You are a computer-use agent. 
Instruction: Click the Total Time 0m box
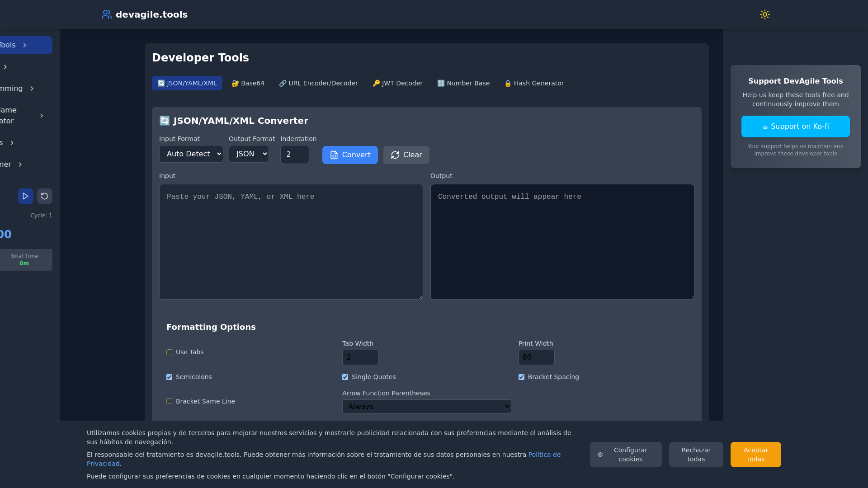point(24,260)
